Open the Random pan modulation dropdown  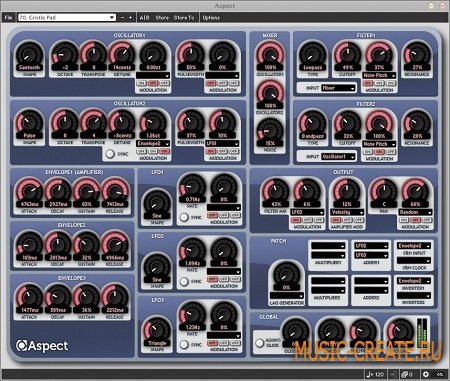pos(415,212)
